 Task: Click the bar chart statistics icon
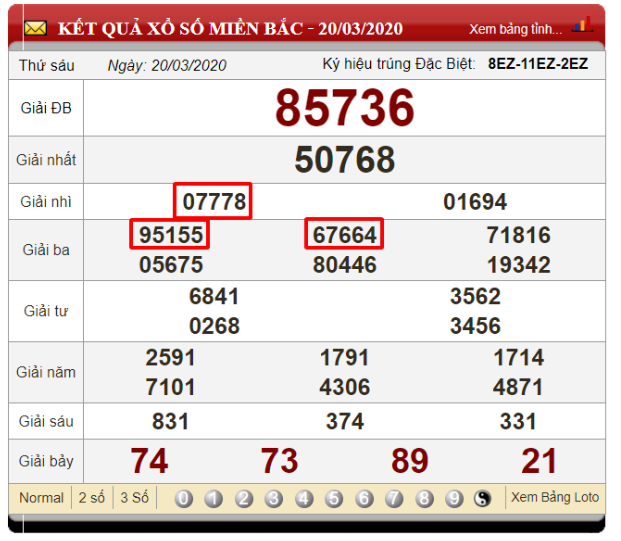point(582,25)
